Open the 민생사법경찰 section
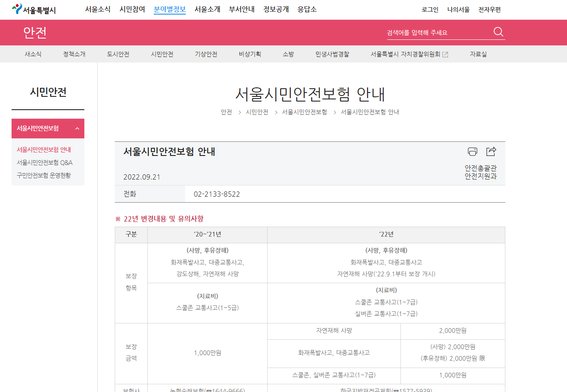Screen dimensions: 567x392 [x=331, y=54]
